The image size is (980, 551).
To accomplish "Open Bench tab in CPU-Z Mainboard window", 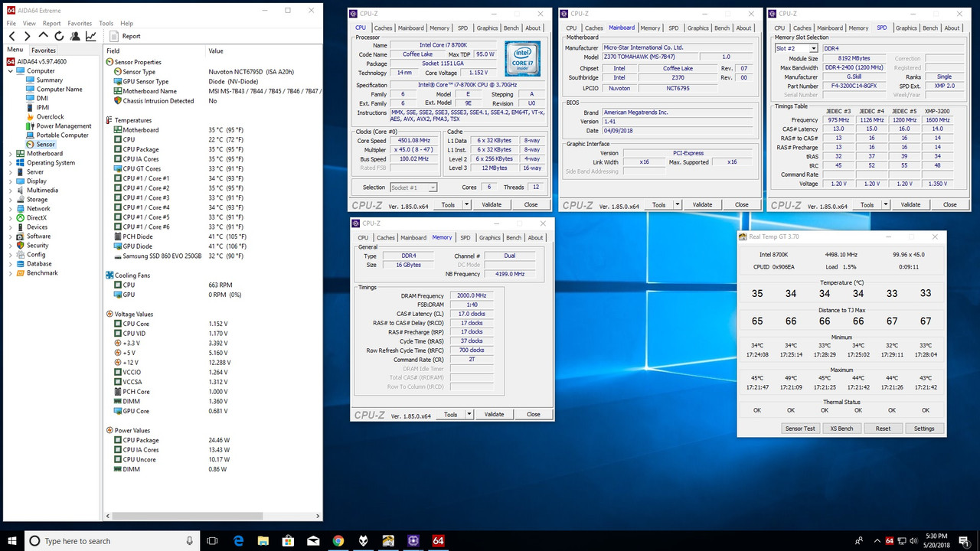I will pos(721,28).
